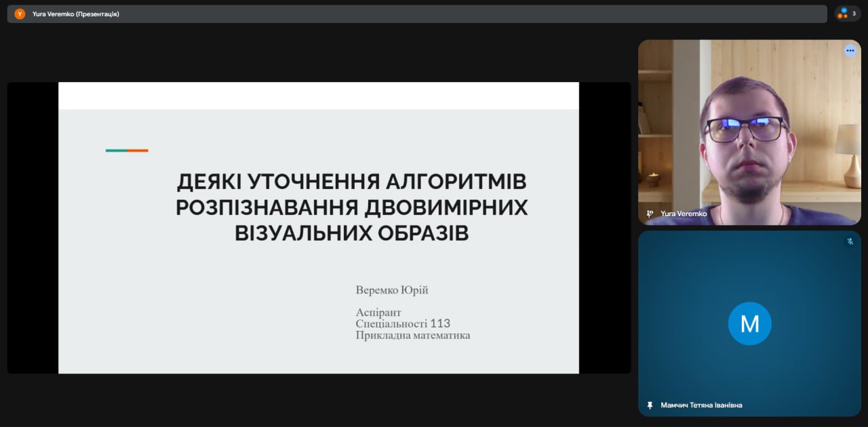The width and height of the screenshot is (868, 427).
Task: Click the 'Мамчич Тетяна Іванівна' name label
Action: 701,405
